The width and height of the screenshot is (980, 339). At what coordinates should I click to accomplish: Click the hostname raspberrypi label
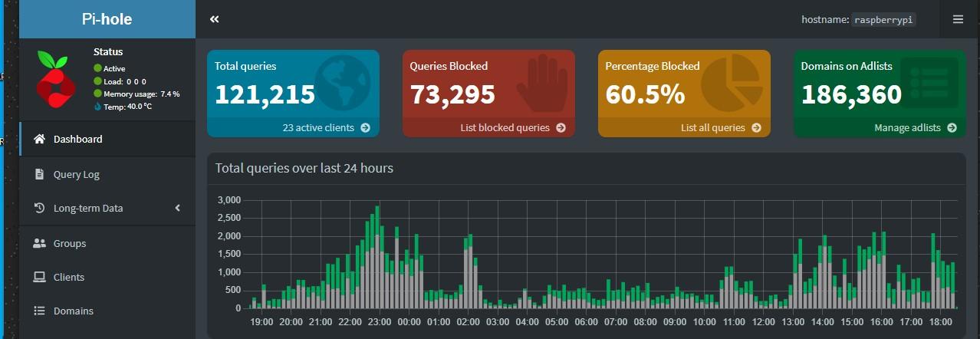click(859, 19)
